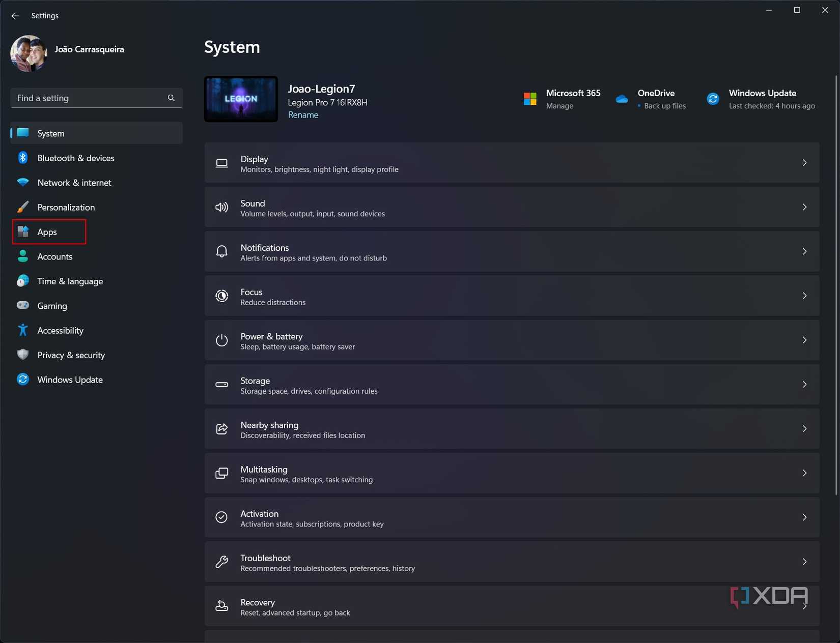Click the OneDrive cloud icon
The height and width of the screenshot is (643, 840).
[622, 99]
